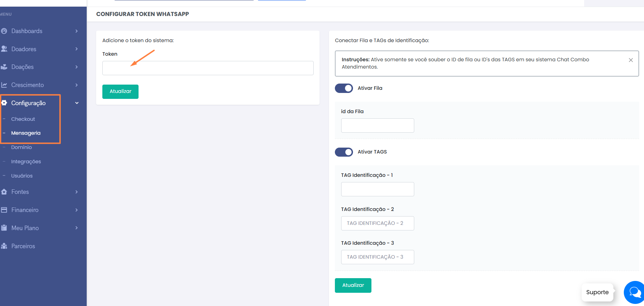Click the Doadores people icon

(x=4, y=49)
